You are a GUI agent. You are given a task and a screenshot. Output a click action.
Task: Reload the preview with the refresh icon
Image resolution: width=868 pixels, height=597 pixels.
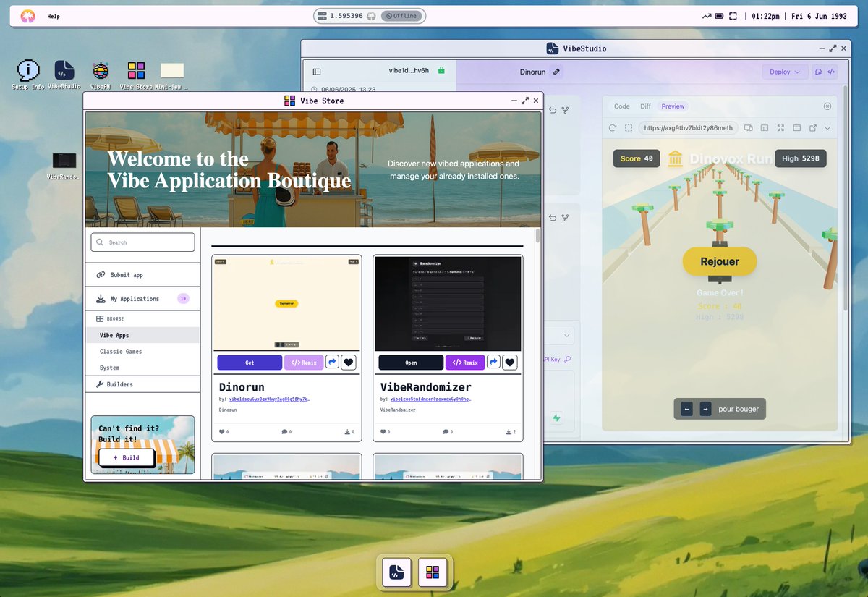pos(613,128)
